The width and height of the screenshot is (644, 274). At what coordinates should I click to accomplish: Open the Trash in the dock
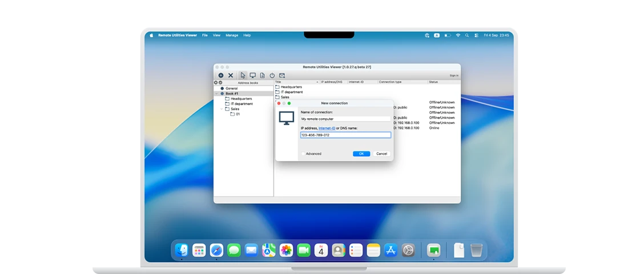click(476, 250)
